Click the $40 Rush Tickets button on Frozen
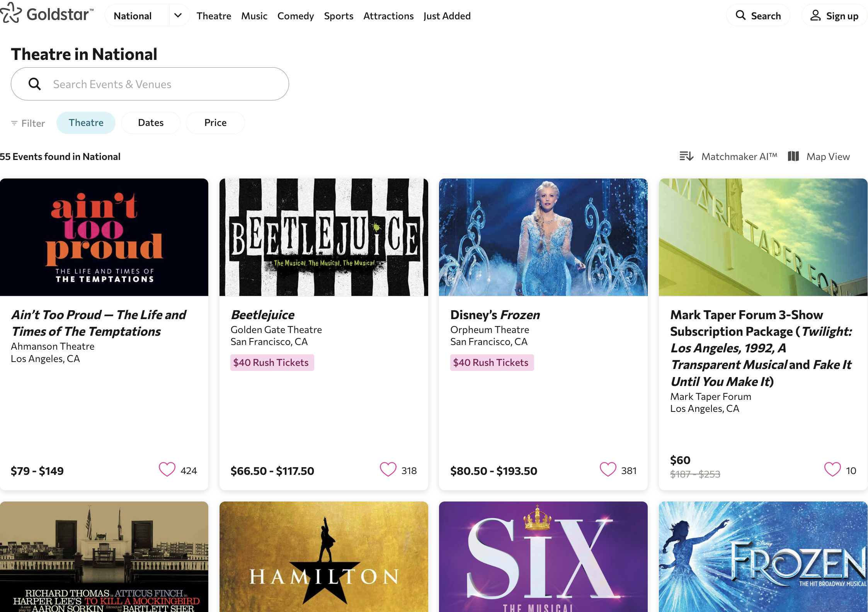The image size is (868, 612). click(x=490, y=362)
